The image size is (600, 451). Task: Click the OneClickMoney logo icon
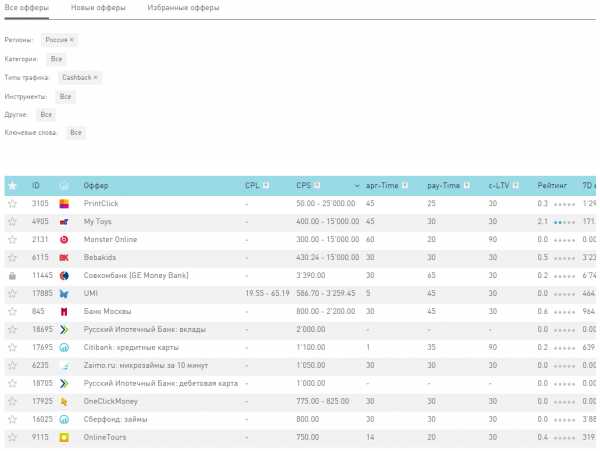point(64,401)
